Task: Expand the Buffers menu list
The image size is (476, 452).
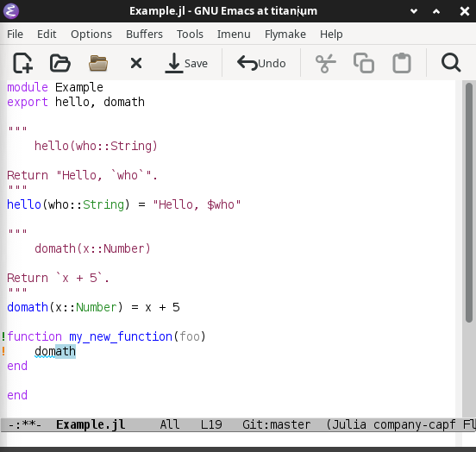Action: (144, 34)
